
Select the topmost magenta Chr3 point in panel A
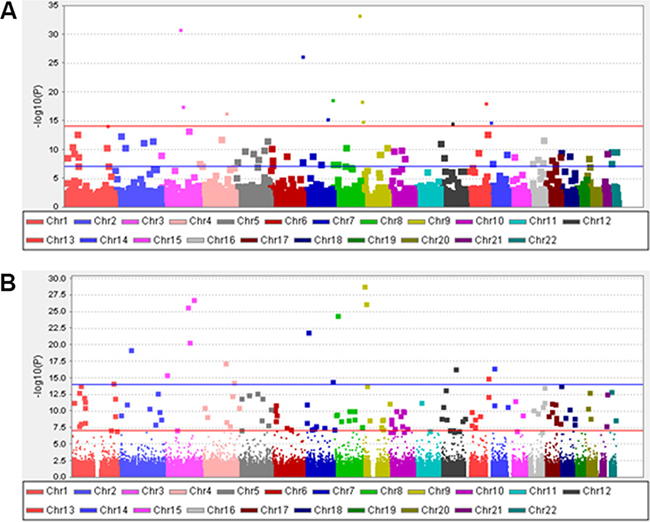(x=181, y=31)
